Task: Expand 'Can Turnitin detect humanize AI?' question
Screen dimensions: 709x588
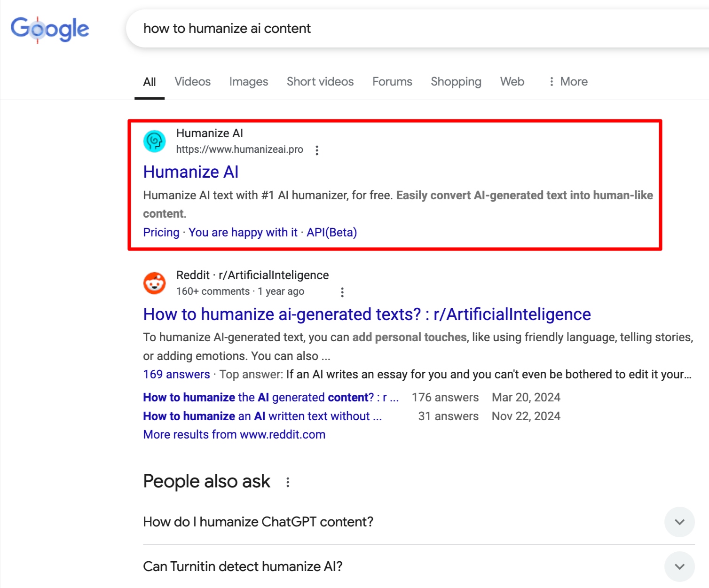Action: coord(679,566)
